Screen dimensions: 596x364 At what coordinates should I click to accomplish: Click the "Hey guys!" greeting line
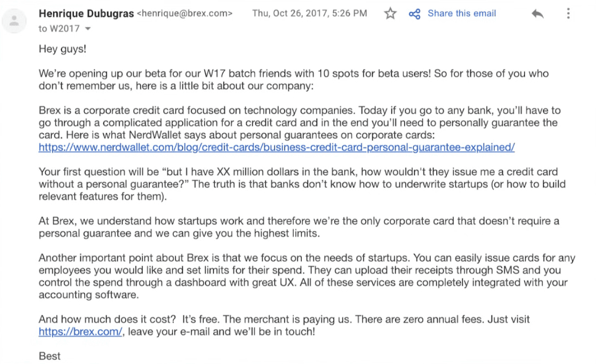click(x=62, y=49)
